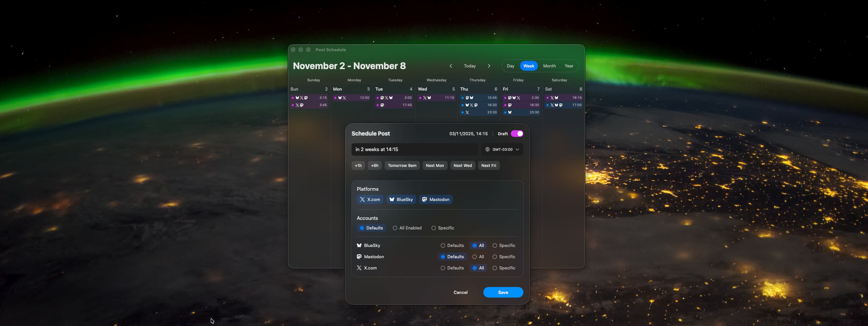Screen dimensions: 868x326
Task: Select the Mastodon platform icon
Action: click(x=424, y=199)
